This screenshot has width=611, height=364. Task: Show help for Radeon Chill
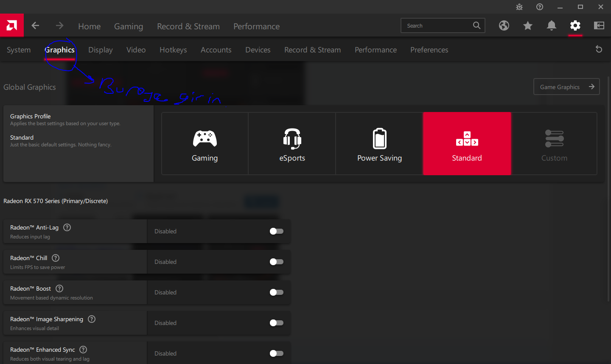(x=56, y=258)
